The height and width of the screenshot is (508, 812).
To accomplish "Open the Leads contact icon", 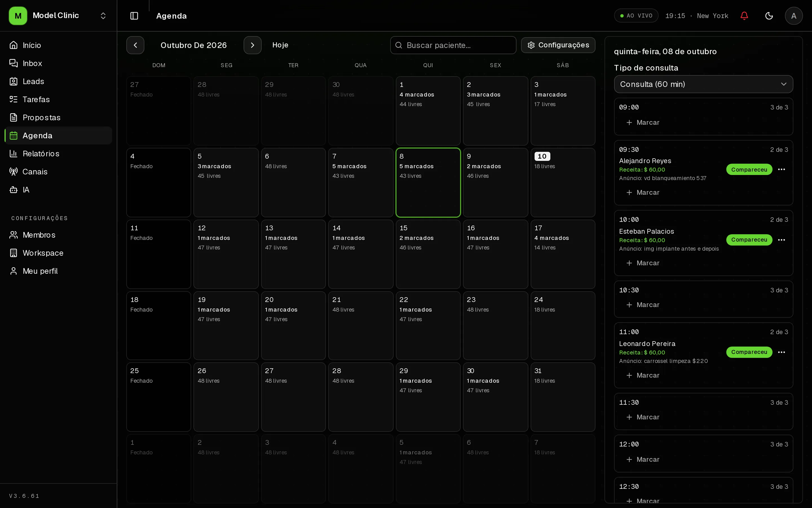I will pos(14,81).
